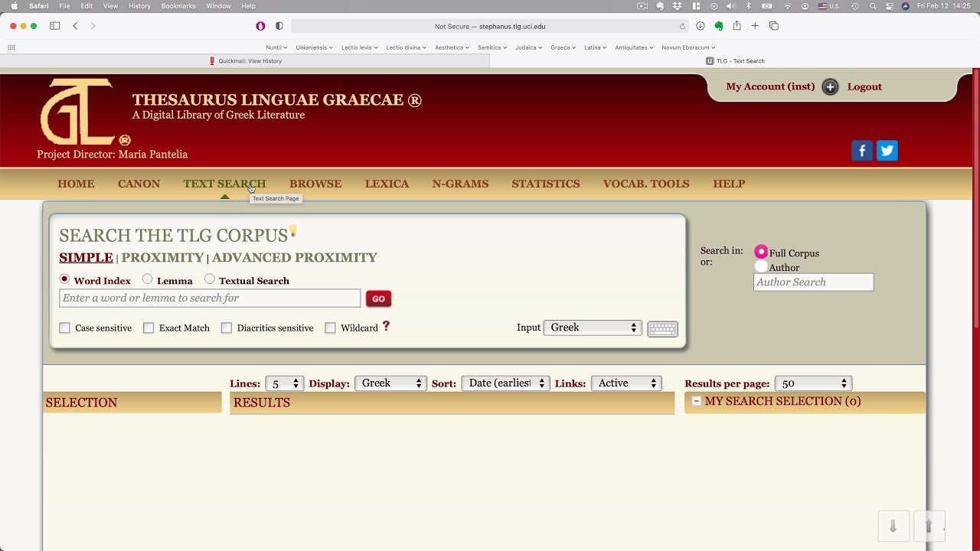Open the privacy report shield icon
The width and height of the screenshot is (980, 551).
(279, 26)
